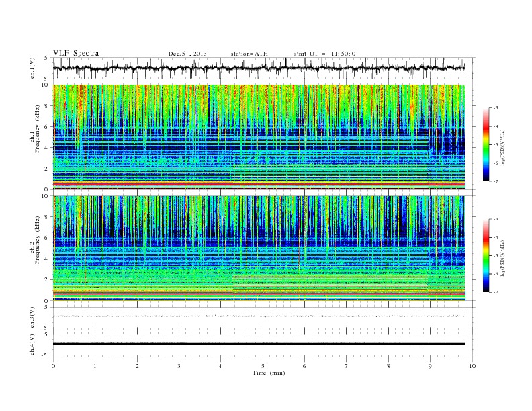Image resolution: width=532 pixels, height=411 pixels.
Task: Click the thick ch.4 voltage trace
Action: (x=259, y=344)
